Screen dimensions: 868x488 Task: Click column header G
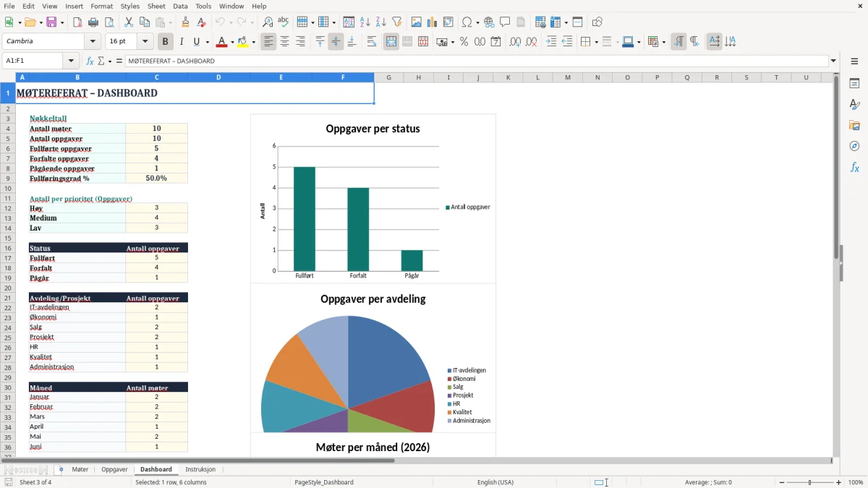pyautogui.click(x=388, y=77)
